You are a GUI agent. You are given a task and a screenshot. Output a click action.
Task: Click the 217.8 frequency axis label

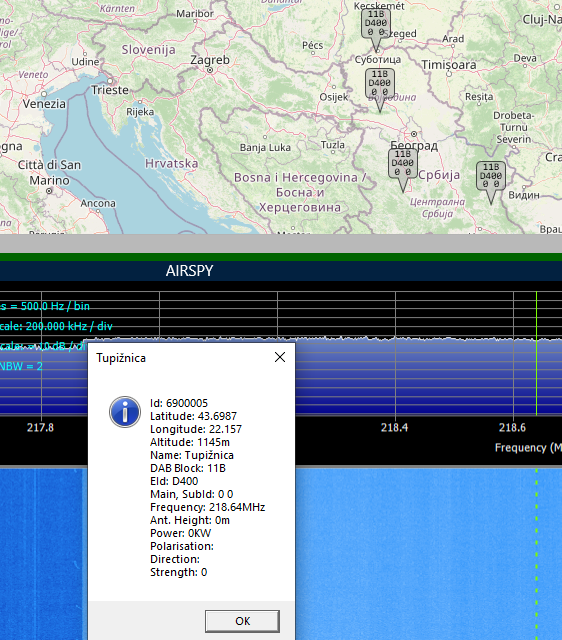40,427
